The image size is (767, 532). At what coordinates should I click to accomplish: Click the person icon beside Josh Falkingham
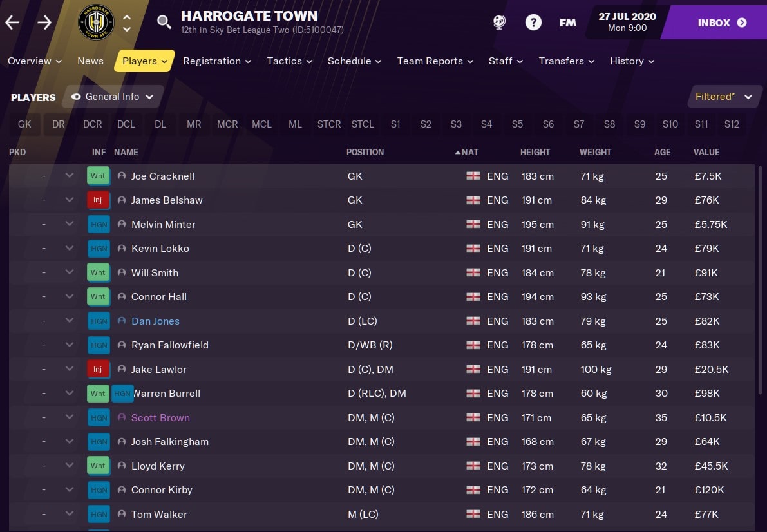pos(122,441)
